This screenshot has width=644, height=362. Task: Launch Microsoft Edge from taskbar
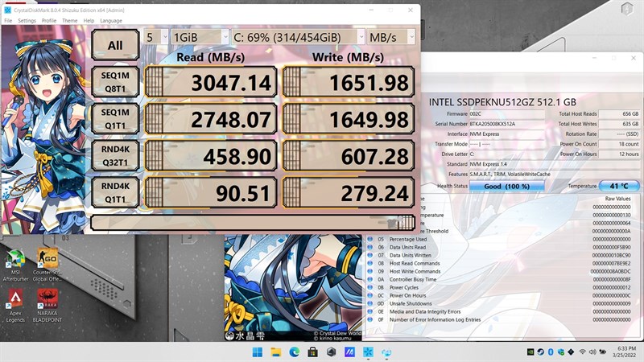tap(295, 352)
